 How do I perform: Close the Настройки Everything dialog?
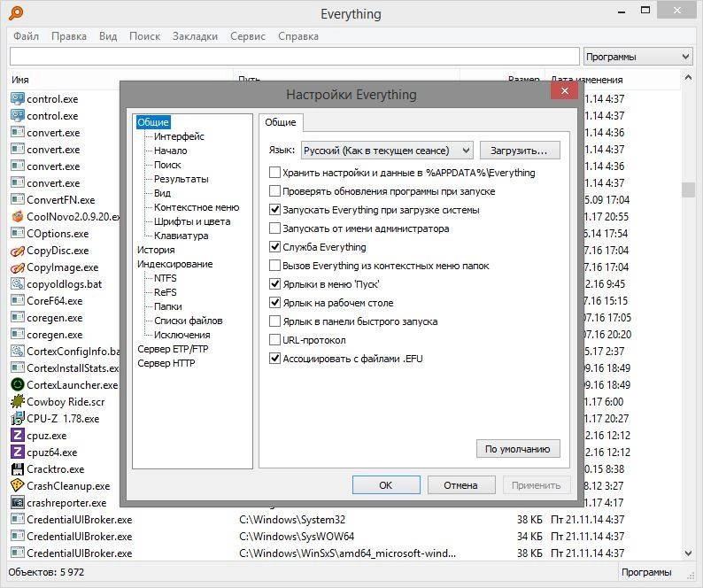(565, 91)
